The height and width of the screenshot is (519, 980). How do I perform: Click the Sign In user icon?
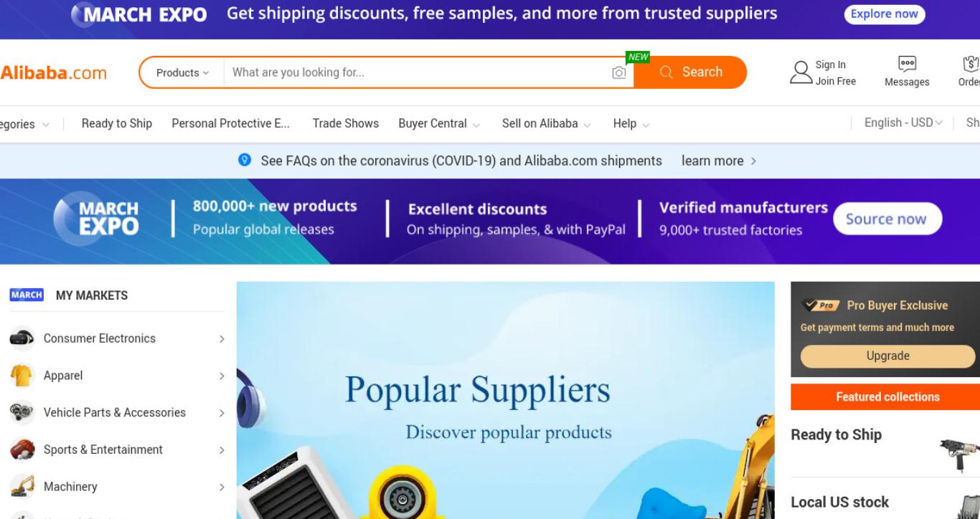(x=801, y=72)
